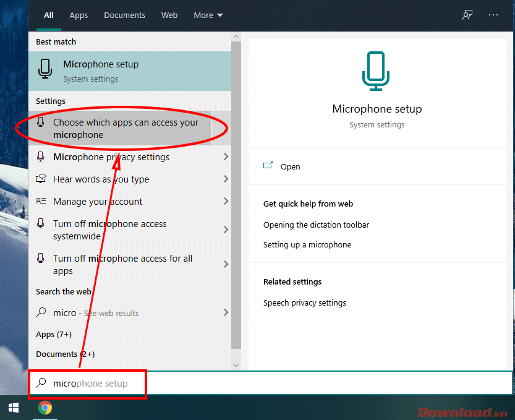Click the search box text field
Screen dimensions: 515x420
click(271, 383)
